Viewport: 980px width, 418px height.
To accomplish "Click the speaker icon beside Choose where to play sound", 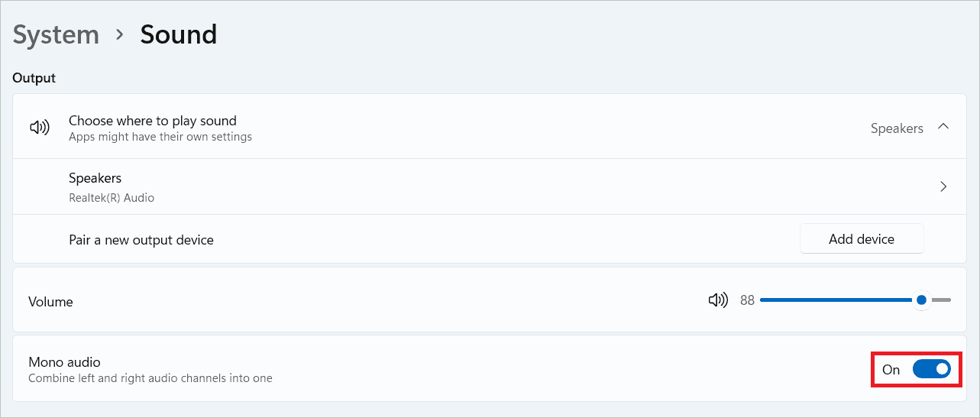I will click(39, 128).
